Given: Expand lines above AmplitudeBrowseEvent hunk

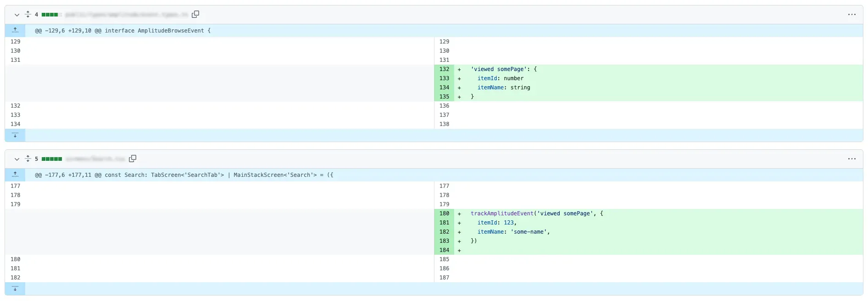Looking at the screenshot, I should (x=15, y=31).
